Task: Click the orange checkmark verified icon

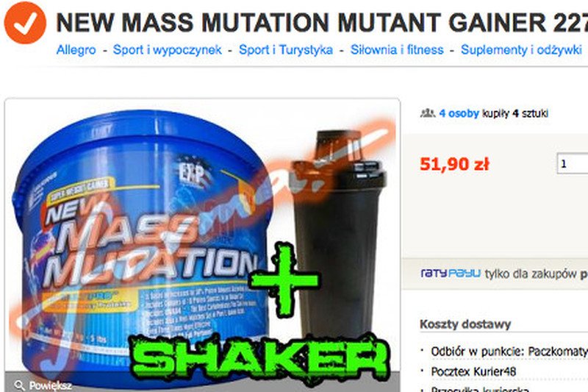Action: [x=25, y=23]
